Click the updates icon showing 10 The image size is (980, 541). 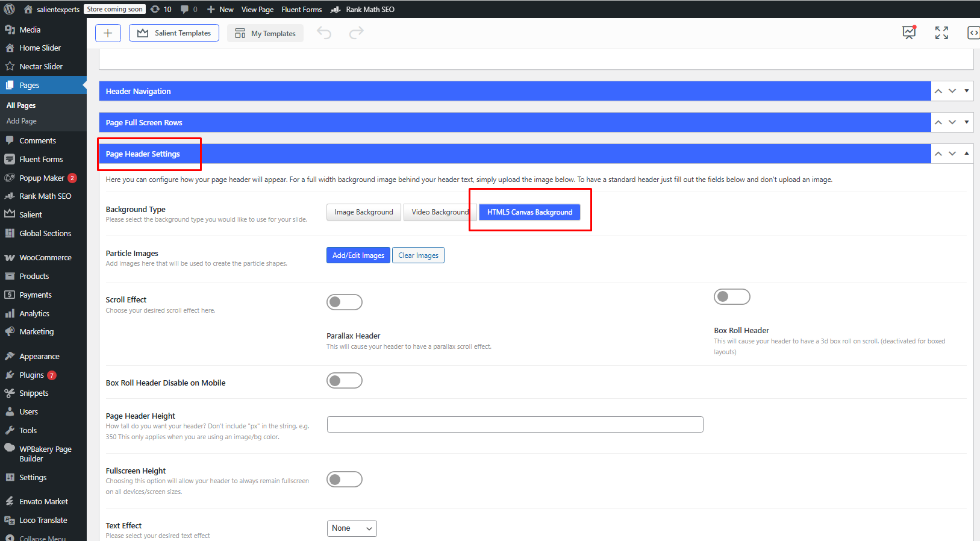click(161, 9)
